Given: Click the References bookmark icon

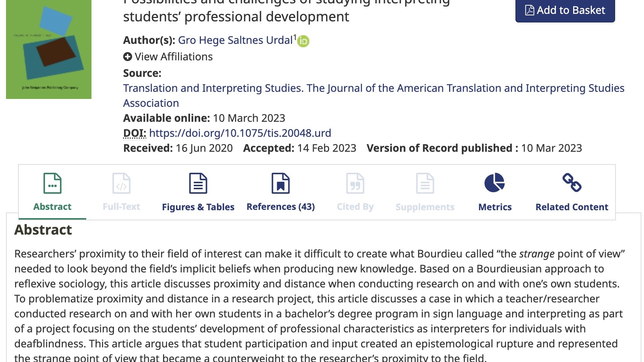Looking at the screenshot, I should (280, 183).
